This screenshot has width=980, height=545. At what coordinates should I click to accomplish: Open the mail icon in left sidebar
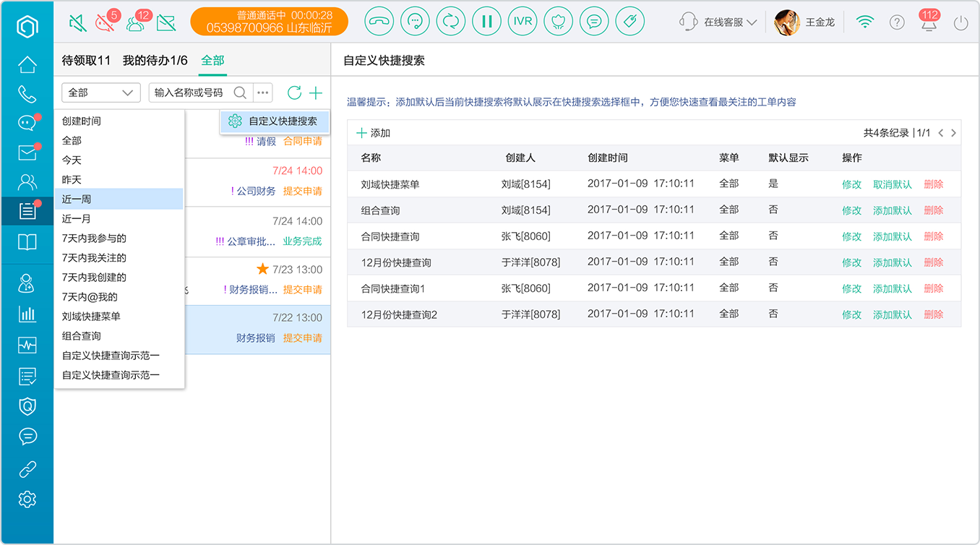click(x=27, y=153)
